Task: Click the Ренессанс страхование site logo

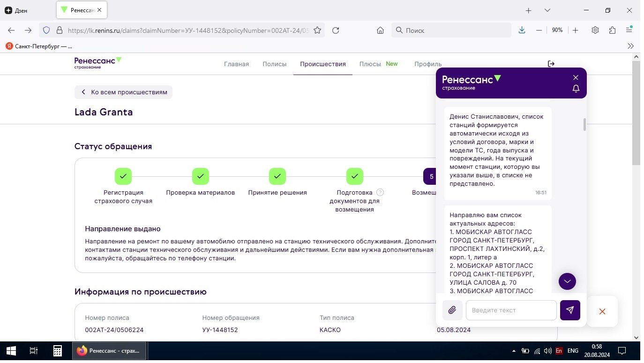Action: [x=98, y=63]
